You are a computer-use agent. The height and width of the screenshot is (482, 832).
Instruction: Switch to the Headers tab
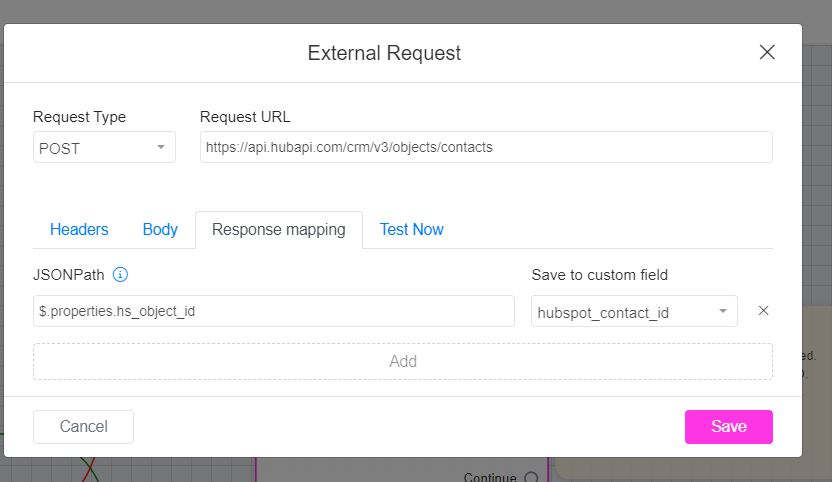click(79, 229)
